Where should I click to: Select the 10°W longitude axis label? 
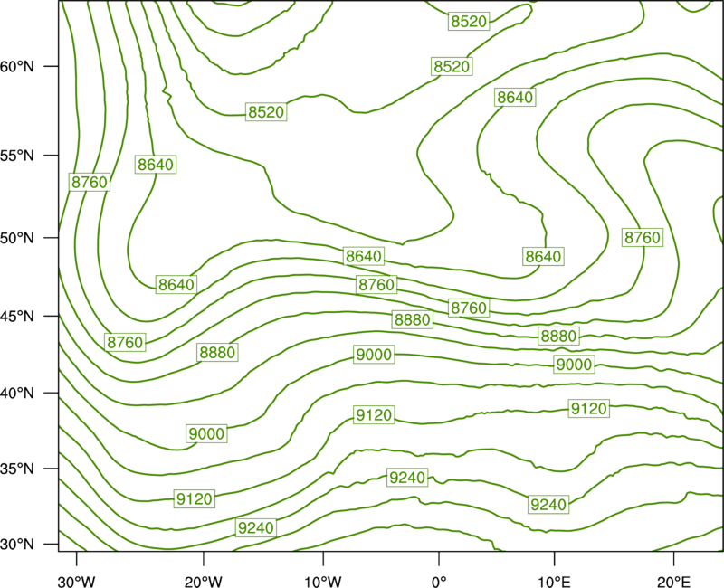(x=323, y=582)
